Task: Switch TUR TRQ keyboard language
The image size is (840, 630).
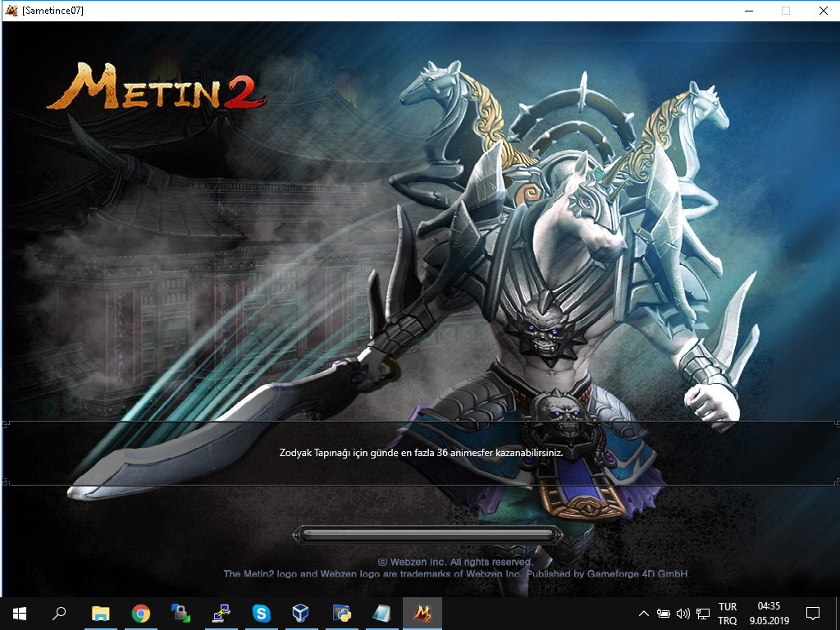Action: click(728, 614)
